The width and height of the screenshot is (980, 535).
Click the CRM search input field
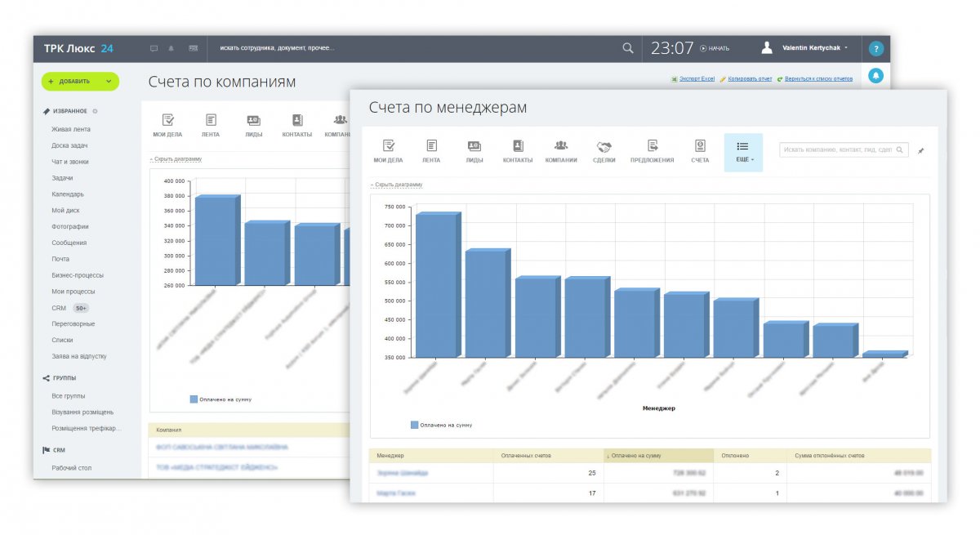[x=844, y=150]
